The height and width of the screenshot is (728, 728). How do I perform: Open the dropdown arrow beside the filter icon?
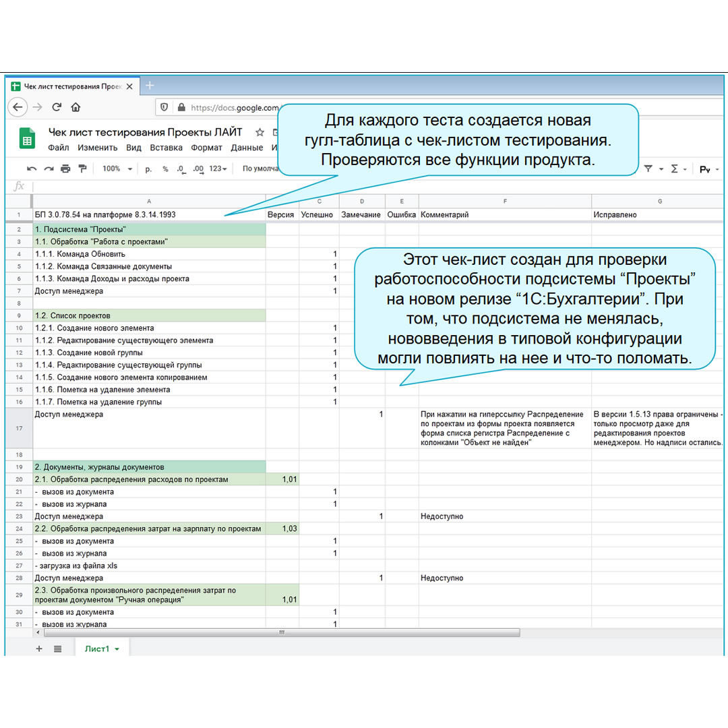pos(661,169)
